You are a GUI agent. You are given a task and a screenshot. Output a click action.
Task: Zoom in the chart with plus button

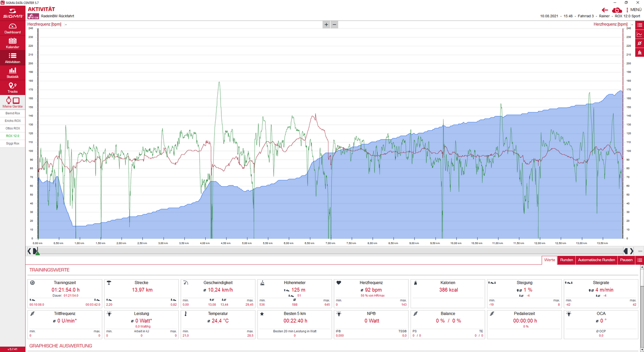[326, 25]
